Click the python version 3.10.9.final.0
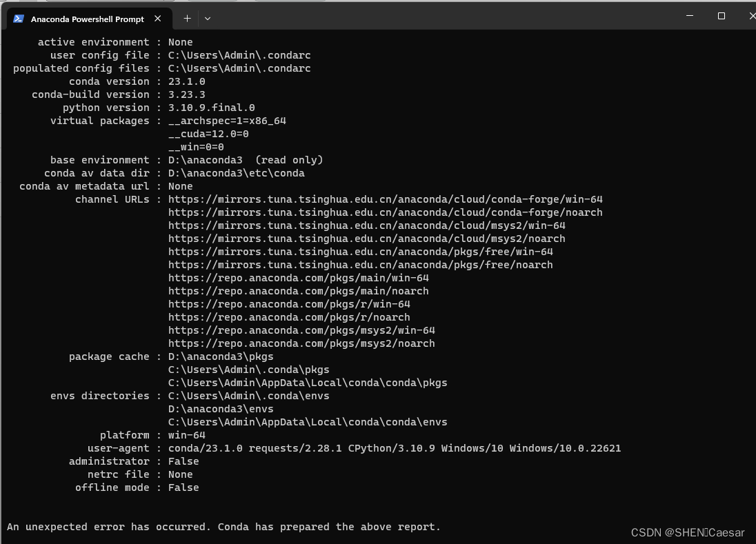The width and height of the screenshot is (756, 544). coord(211,108)
